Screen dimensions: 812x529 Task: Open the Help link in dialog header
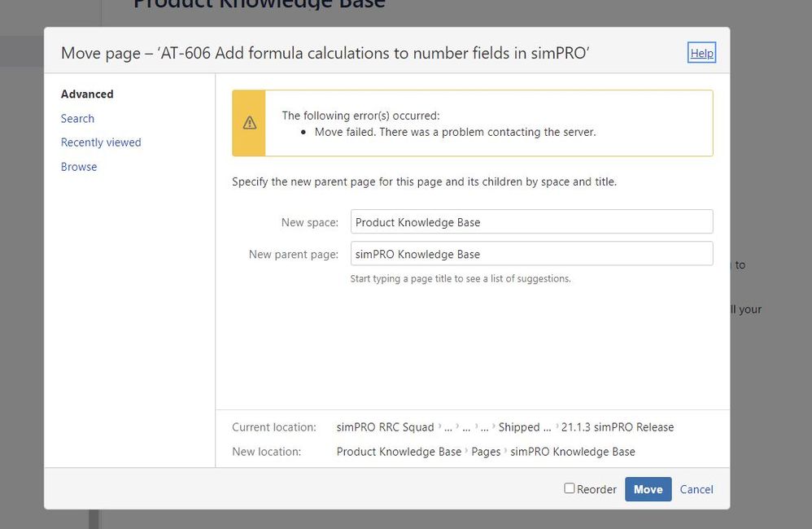[x=701, y=53]
